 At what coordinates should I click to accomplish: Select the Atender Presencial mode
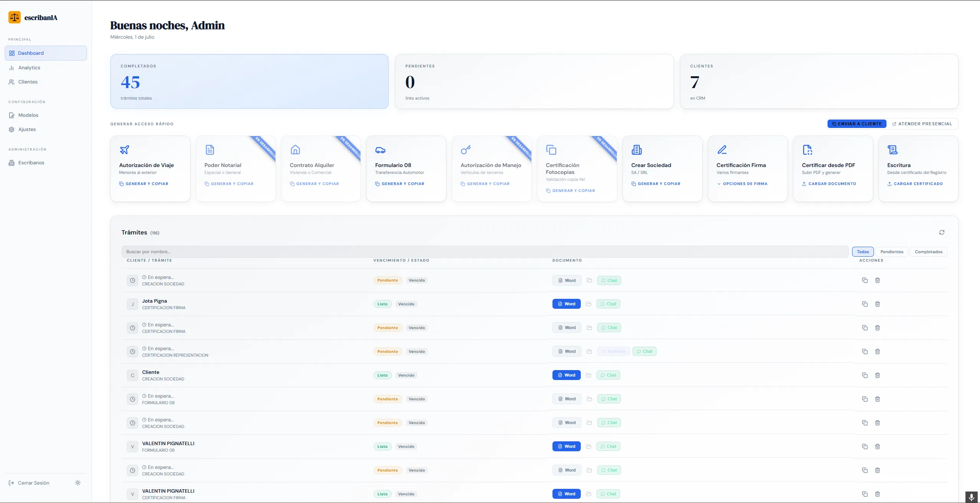(x=922, y=124)
